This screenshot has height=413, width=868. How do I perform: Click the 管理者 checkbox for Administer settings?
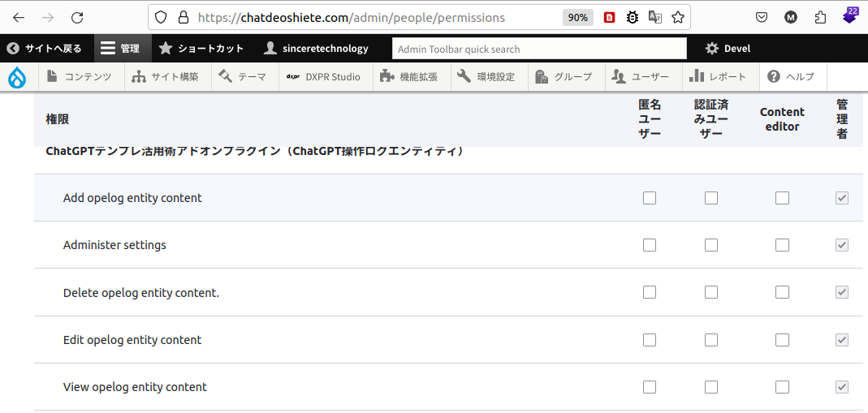pos(841,245)
